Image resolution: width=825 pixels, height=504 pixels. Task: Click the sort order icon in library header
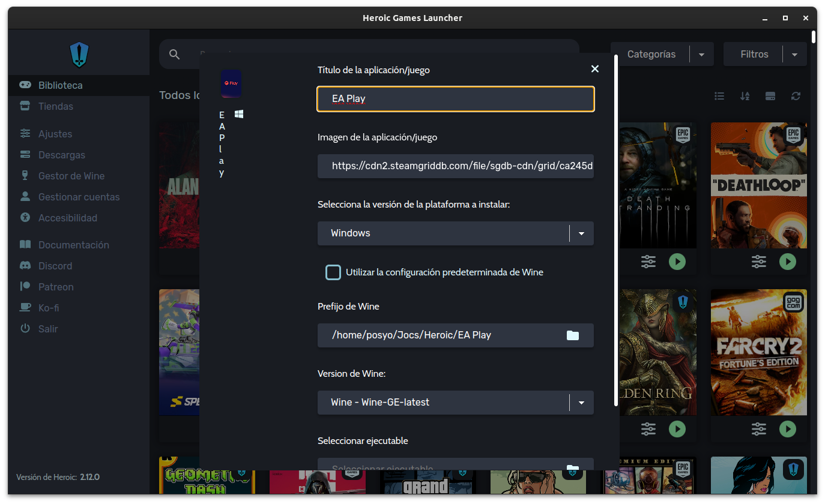[745, 96]
